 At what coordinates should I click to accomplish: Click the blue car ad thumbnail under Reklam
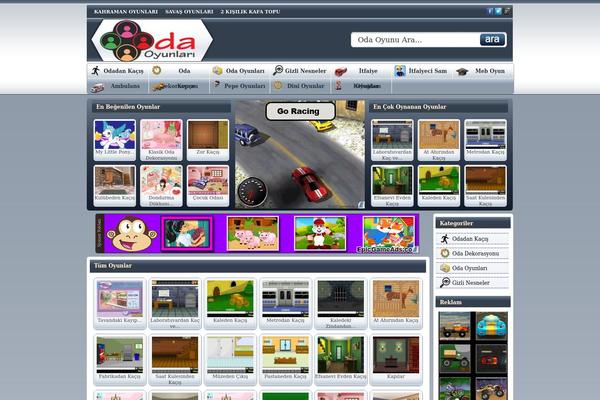(492, 325)
